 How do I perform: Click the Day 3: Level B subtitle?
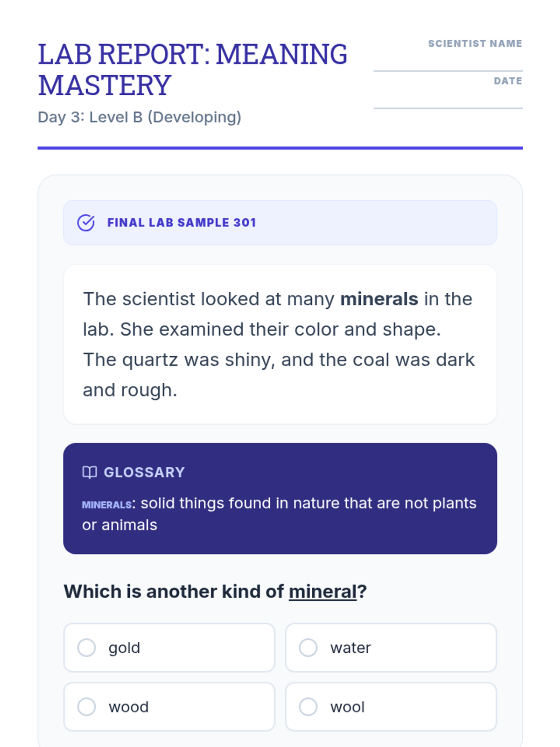[x=140, y=117]
